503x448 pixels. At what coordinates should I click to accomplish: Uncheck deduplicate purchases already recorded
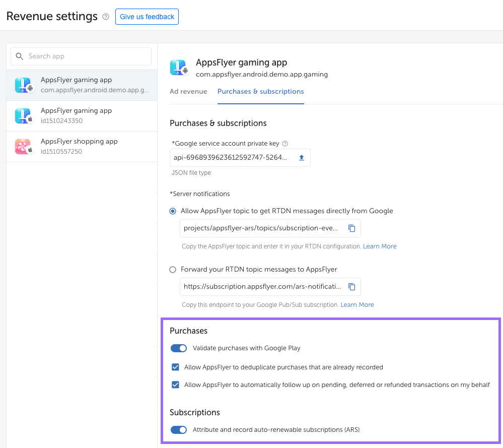tap(176, 367)
